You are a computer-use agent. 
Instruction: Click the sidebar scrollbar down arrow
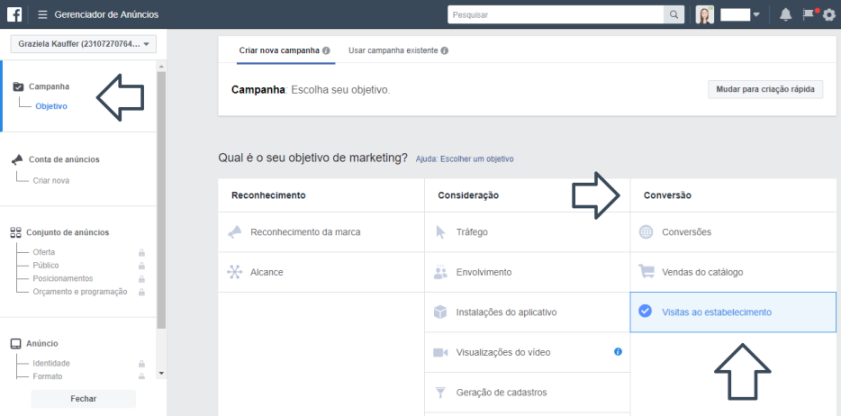(161, 373)
